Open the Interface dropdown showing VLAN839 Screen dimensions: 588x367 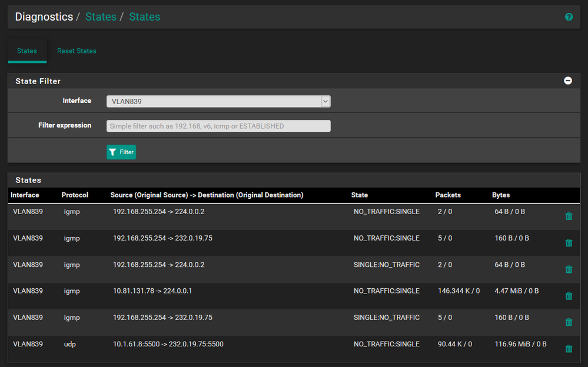(x=218, y=101)
